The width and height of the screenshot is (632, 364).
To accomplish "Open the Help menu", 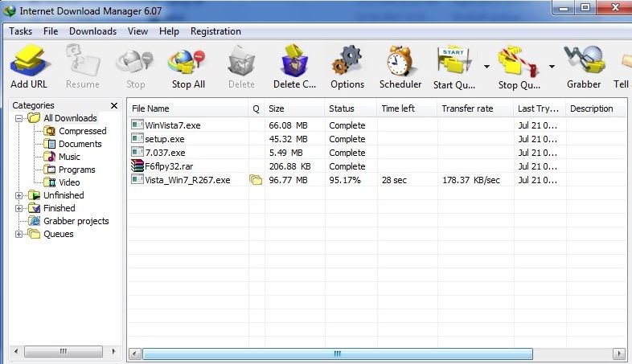I will 169,31.
